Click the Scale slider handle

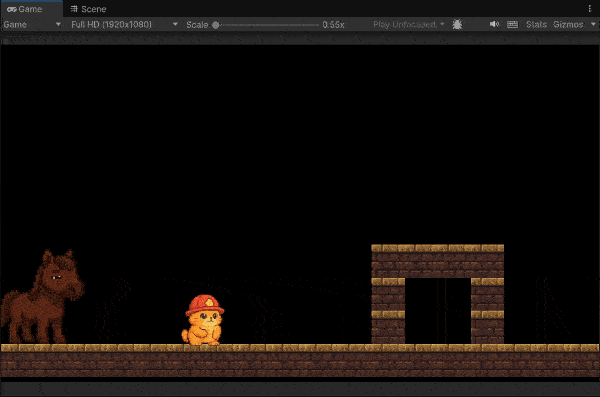[215, 25]
